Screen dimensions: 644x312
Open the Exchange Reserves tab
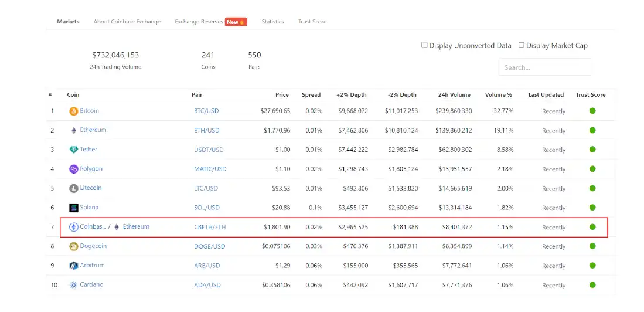(x=199, y=21)
